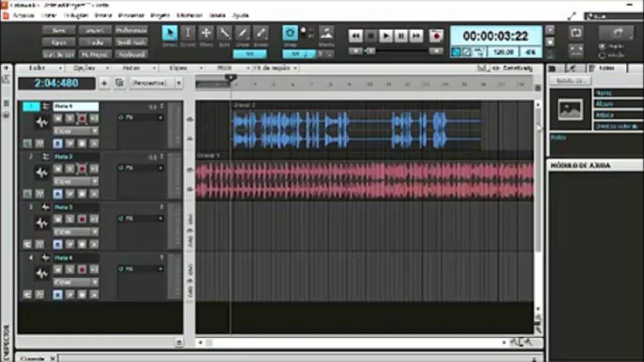
Task: Click the Preferences button in toolbar
Action: [131, 31]
